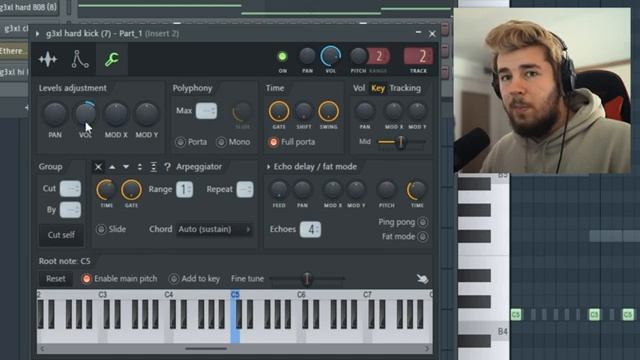Click the root note Reset button

point(56,279)
